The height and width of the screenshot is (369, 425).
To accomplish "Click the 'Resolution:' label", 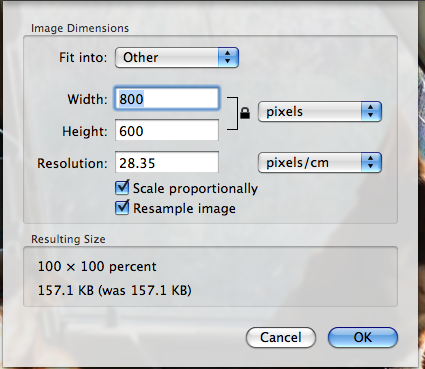I will point(72,163).
